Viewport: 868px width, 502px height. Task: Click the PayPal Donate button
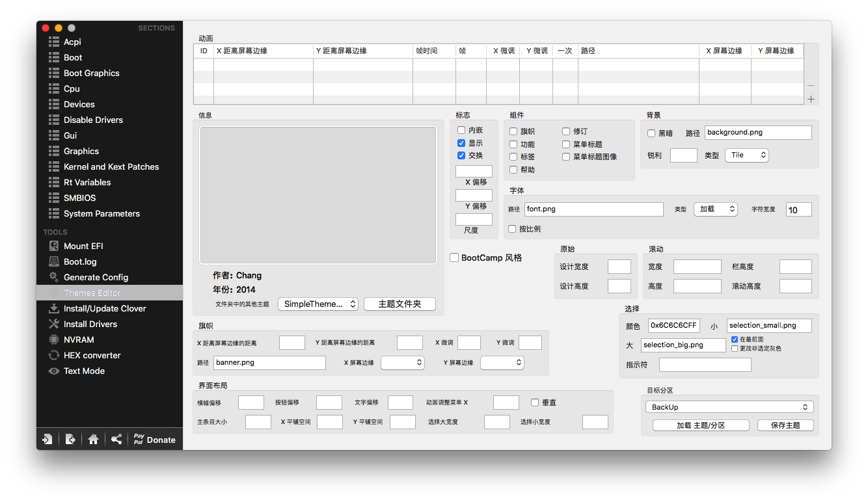click(155, 440)
